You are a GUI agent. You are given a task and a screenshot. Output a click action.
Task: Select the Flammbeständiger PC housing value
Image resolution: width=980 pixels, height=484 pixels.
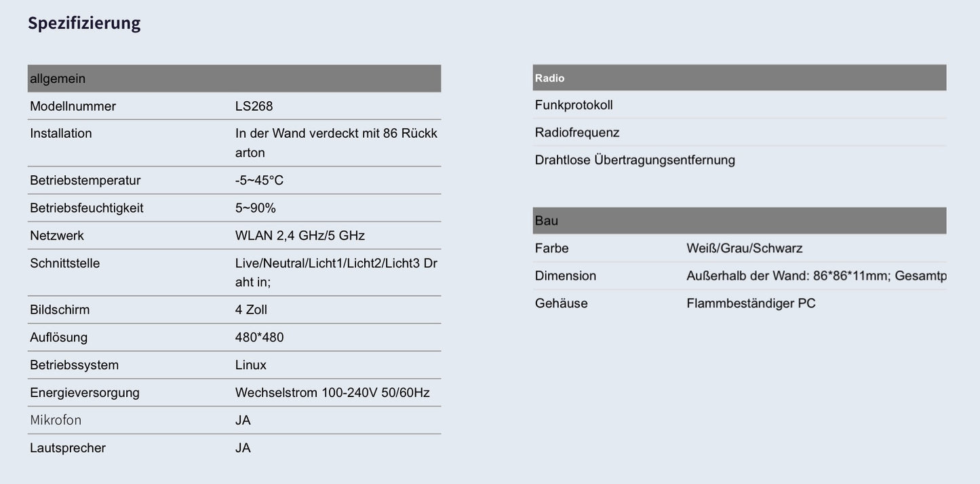(x=751, y=303)
